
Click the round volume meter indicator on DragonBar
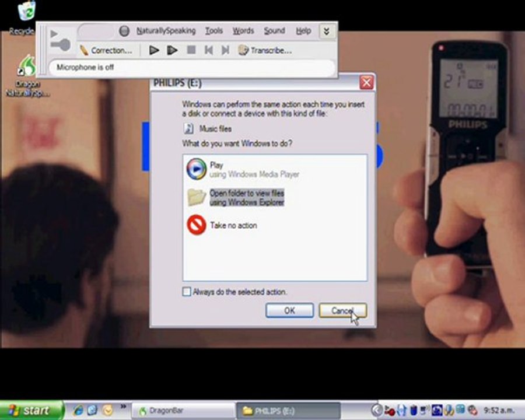[x=124, y=31]
